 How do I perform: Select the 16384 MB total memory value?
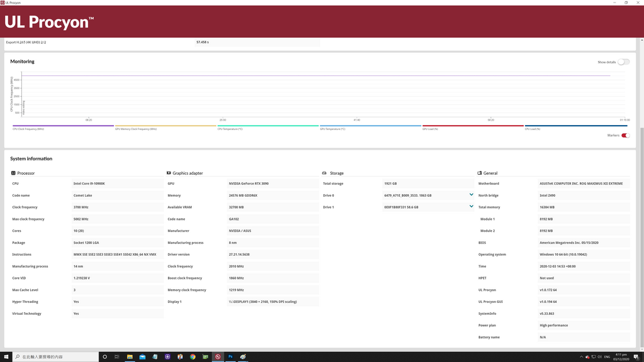pyautogui.click(x=547, y=207)
